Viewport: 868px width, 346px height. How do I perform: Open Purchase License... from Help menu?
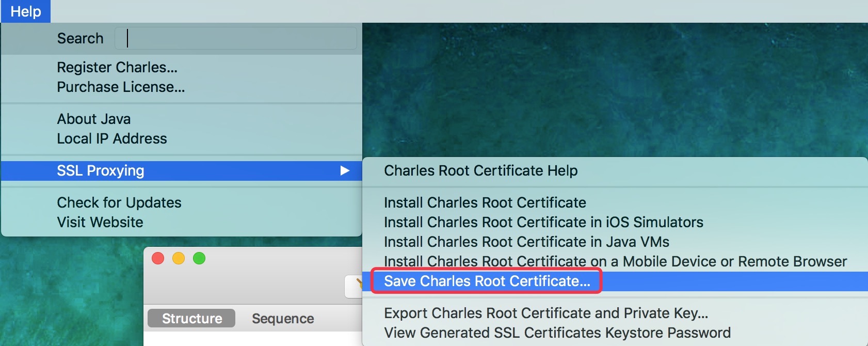click(121, 87)
